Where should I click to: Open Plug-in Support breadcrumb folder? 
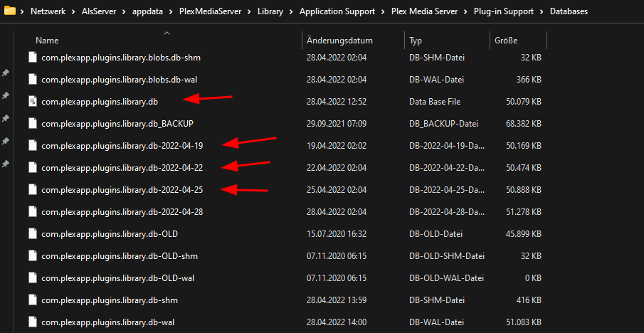click(x=504, y=11)
